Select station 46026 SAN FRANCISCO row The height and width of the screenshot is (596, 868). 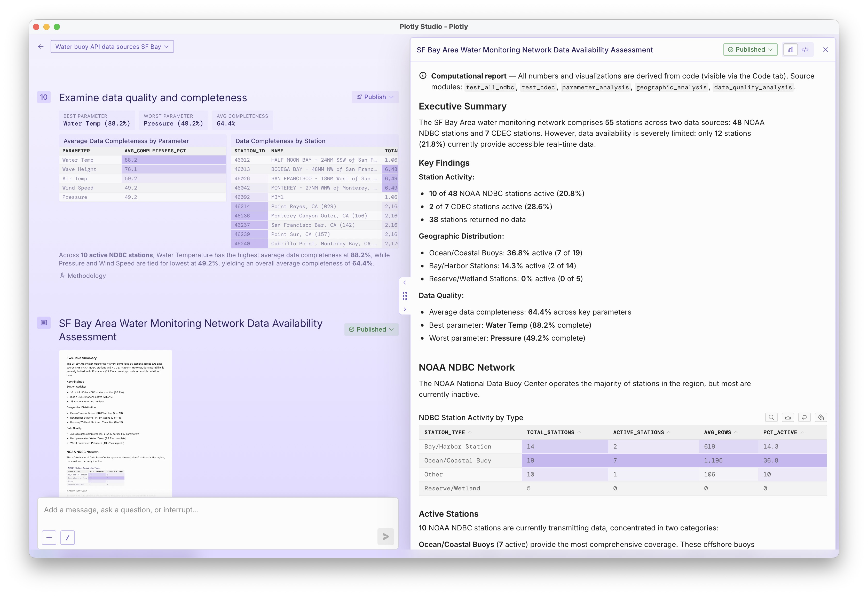[x=315, y=179]
